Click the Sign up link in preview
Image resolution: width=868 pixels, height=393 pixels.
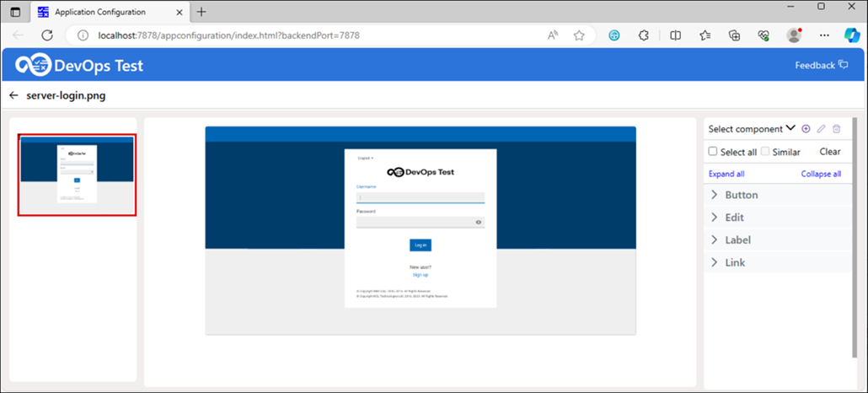coord(421,275)
